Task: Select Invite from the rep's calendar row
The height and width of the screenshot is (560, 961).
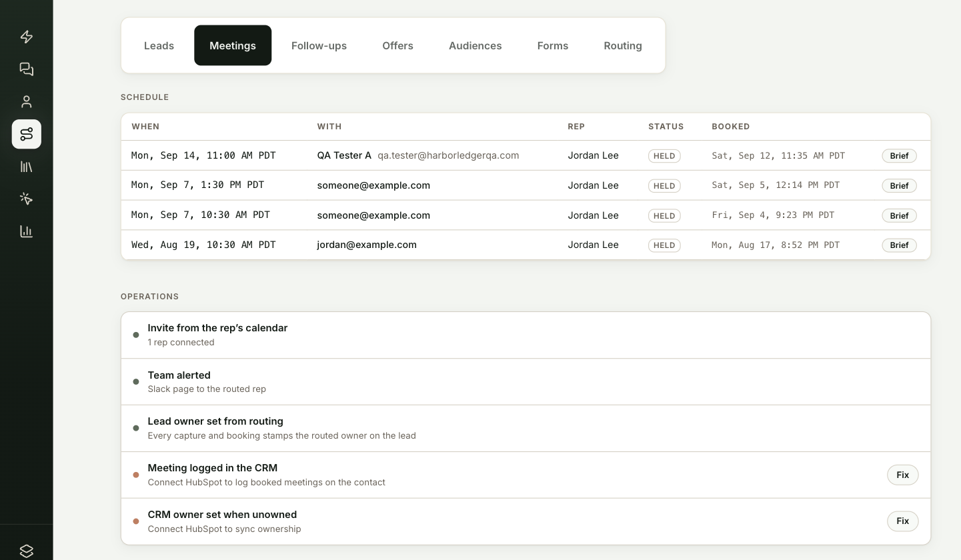Action: tap(526, 335)
